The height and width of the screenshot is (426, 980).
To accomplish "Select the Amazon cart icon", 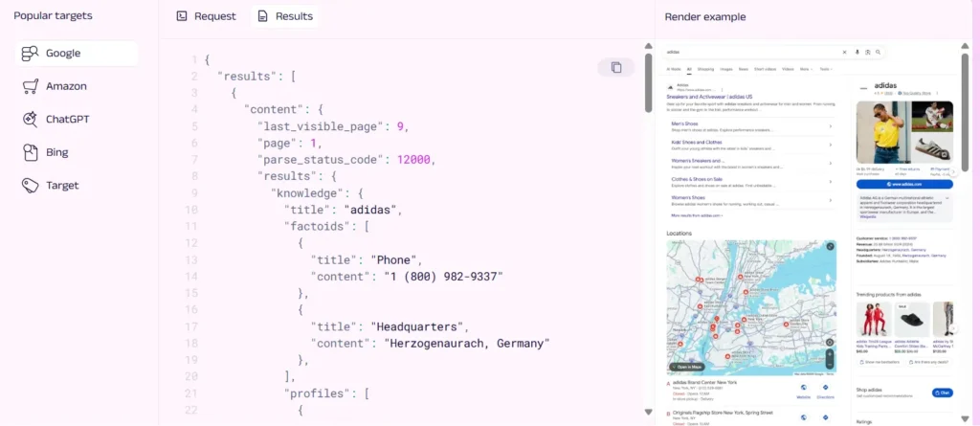I will tap(30, 86).
